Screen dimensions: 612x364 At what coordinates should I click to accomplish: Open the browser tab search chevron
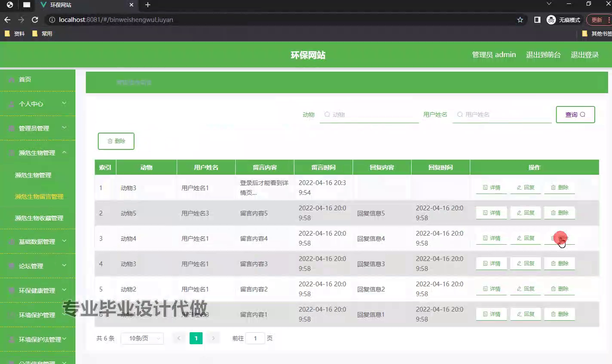(549, 4)
